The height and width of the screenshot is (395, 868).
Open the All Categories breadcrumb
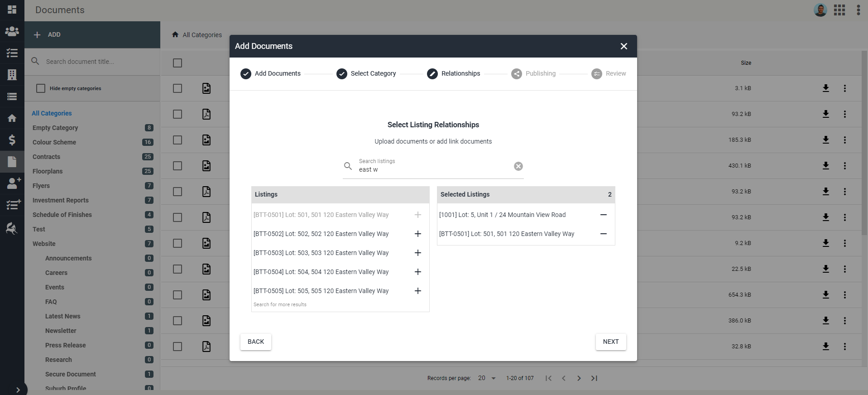pyautogui.click(x=202, y=35)
